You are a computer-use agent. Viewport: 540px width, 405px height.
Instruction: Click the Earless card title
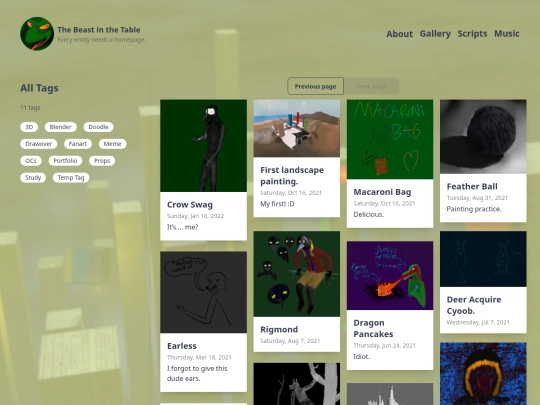pyautogui.click(x=182, y=346)
